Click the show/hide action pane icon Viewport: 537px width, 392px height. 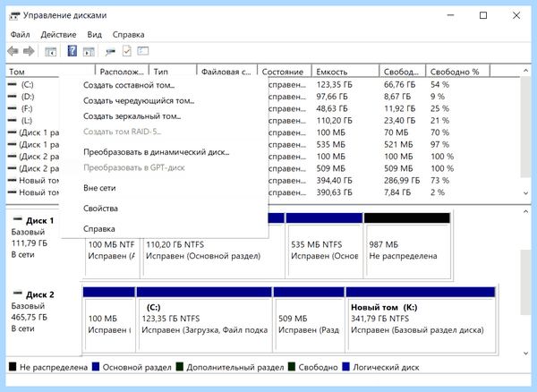pos(89,52)
